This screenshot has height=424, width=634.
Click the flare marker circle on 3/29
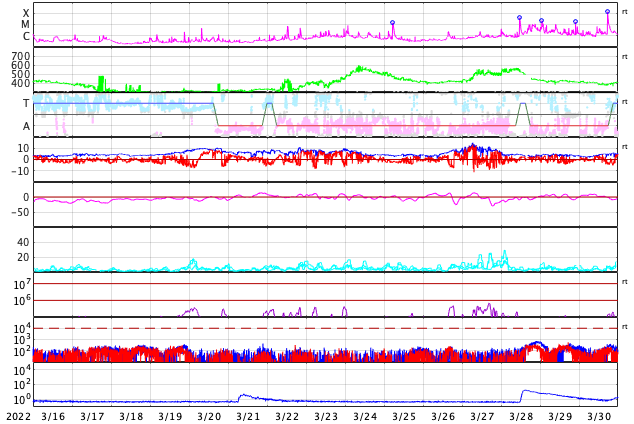click(x=575, y=21)
